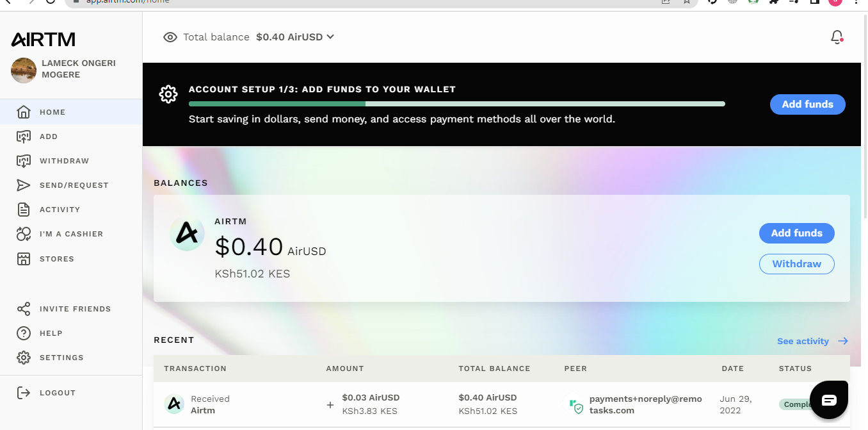Expand the Total balance currency chevron
Screen dimensions: 868x430
click(330, 37)
